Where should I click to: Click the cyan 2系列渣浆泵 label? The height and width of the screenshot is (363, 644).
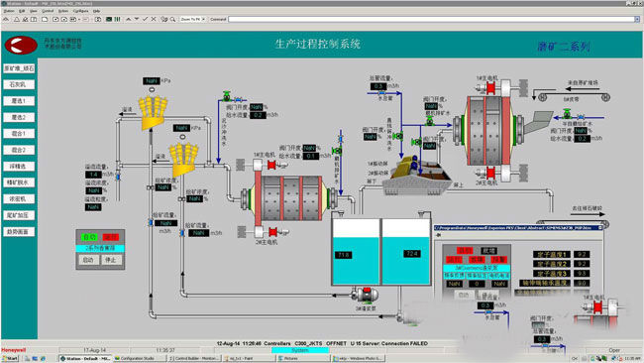[100, 248]
